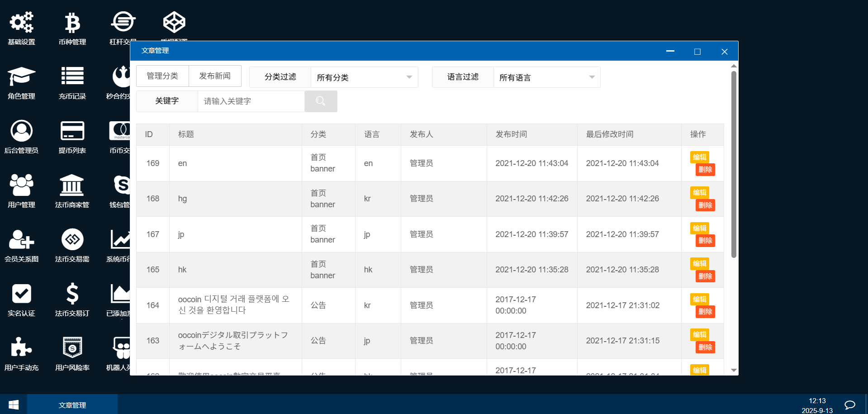Image resolution: width=868 pixels, height=414 pixels.
Task: Click the 请输入关键字 keyword input field
Action: [x=251, y=101]
